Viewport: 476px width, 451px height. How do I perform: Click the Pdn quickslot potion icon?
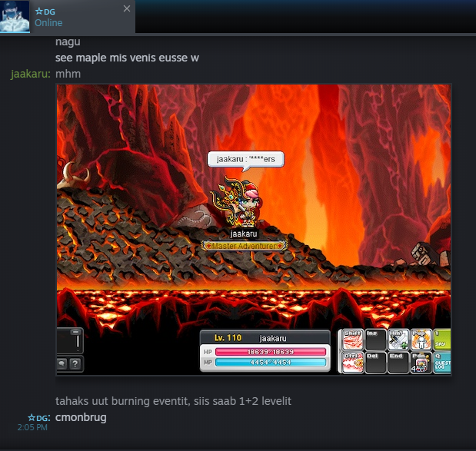(421, 363)
